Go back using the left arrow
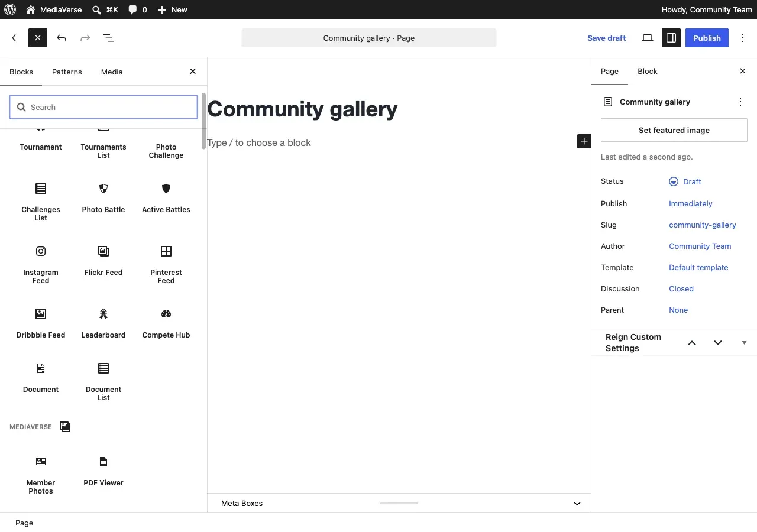The height and width of the screenshot is (532, 757). pyautogui.click(x=14, y=38)
